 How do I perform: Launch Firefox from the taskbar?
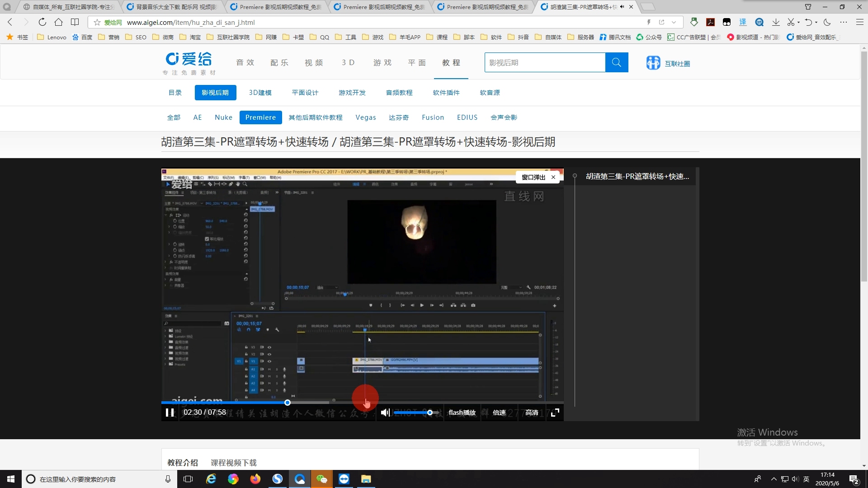click(x=255, y=479)
